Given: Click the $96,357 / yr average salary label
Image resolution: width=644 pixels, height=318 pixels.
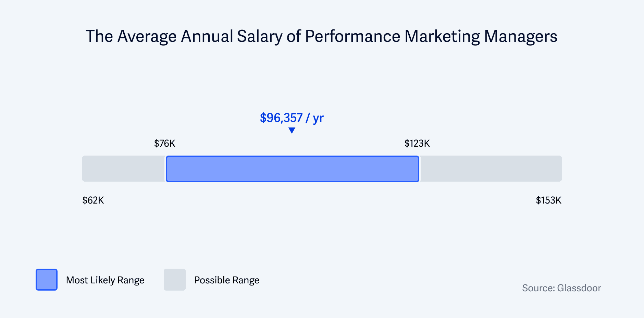Looking at the screenshot, I should point(292,118).
